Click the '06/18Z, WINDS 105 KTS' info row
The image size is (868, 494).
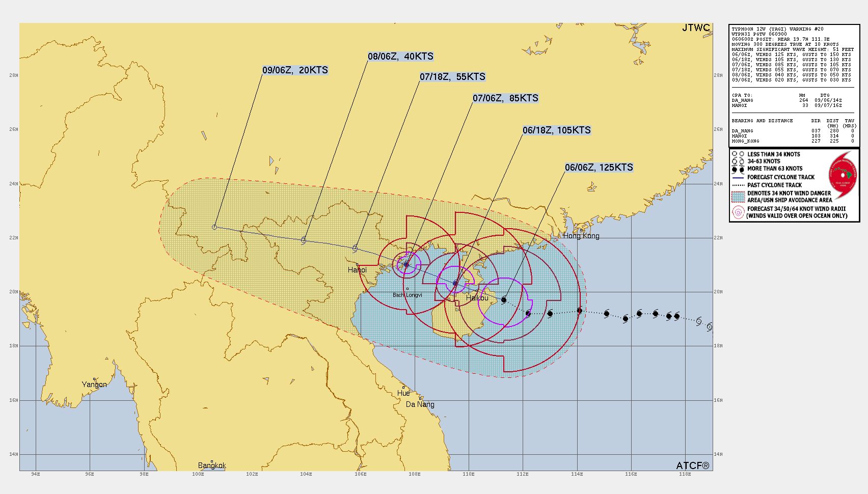coord(791,60)
